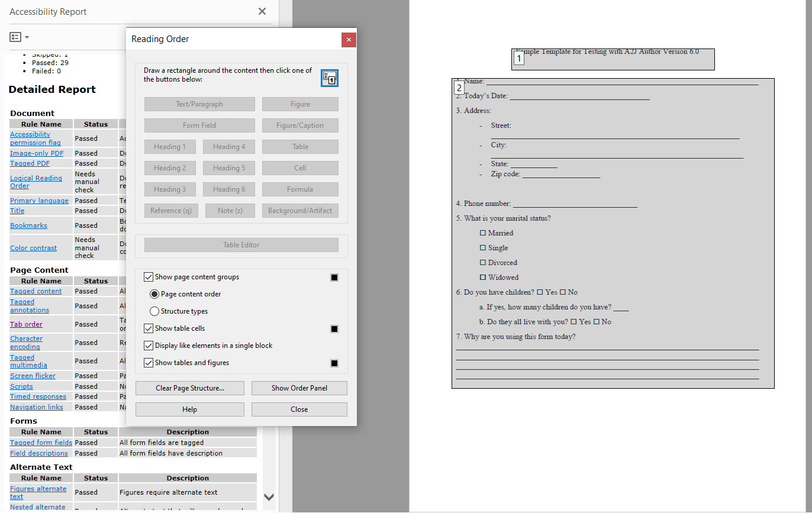This screenshot has height=513, width=812.
Task: Open Reading Order Help
Action: (190, 409)
